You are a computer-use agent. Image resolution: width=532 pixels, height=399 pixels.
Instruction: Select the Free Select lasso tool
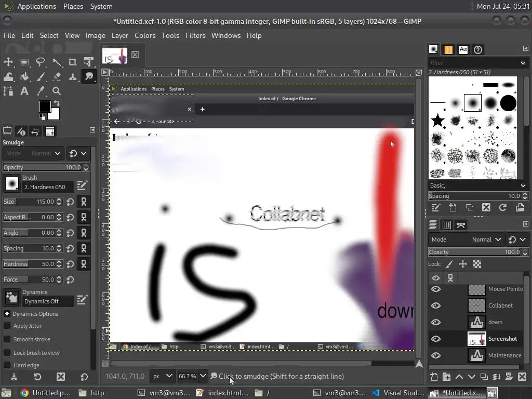click(41, 62)
